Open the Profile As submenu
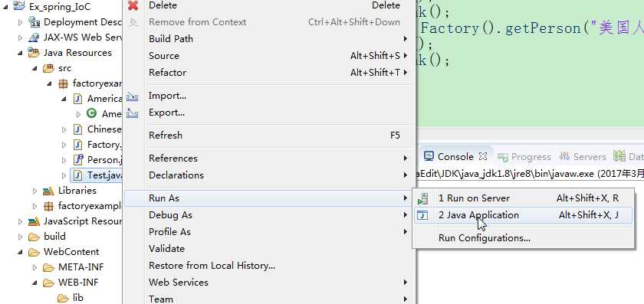The width and height of the screenshot is (644, 304). click(x=269, y=232)
